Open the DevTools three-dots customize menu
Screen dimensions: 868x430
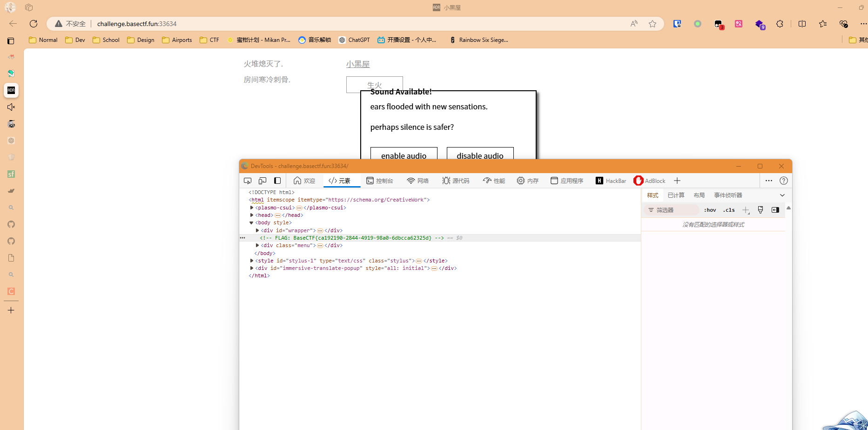click(769, 181)
